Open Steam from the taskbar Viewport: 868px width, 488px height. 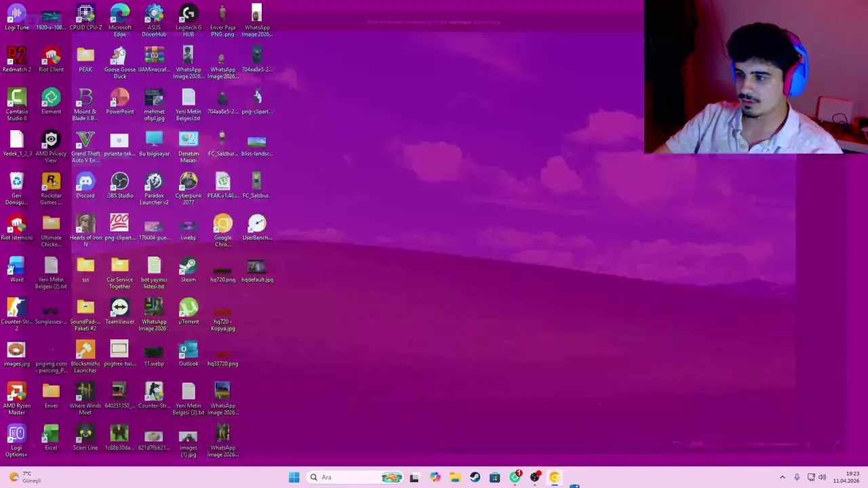click(x=475, y=477)
